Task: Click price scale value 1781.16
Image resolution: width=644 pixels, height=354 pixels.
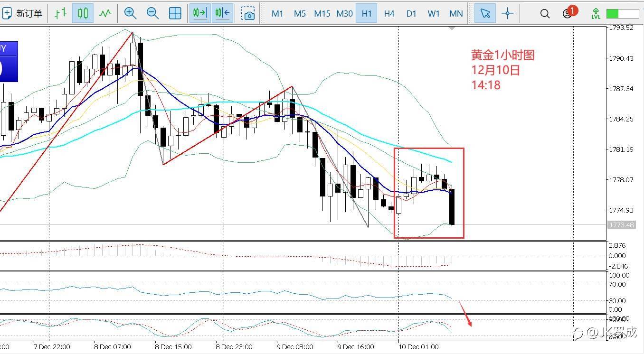Action: [x=622, y=149]
